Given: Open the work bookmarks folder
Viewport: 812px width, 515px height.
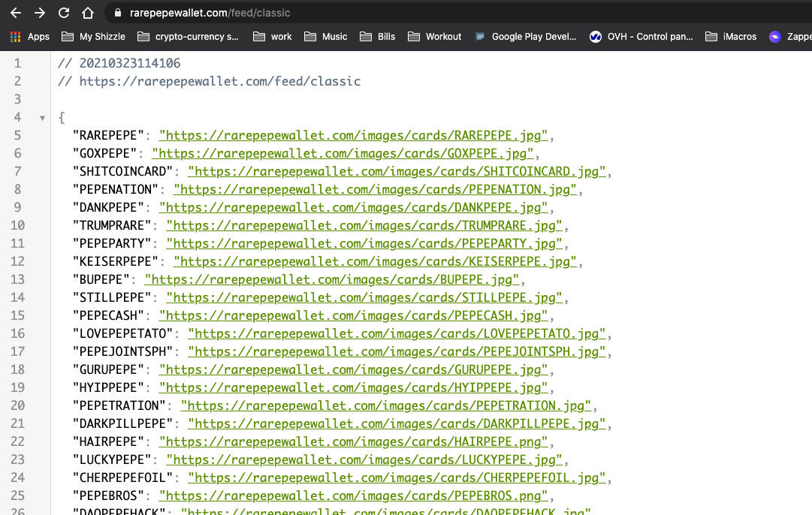Looking at the screenshot, I should tap(273, 37).
